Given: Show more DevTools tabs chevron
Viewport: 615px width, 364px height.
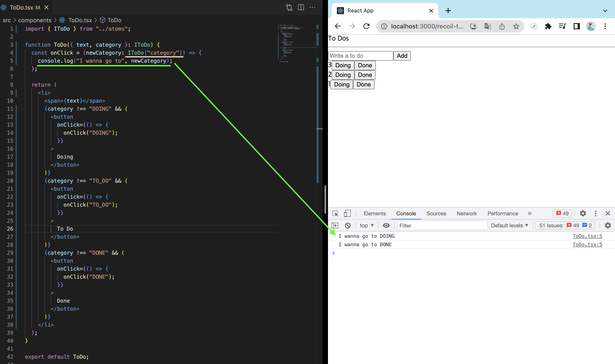Looking at the screenshot, I should point(530,213).
